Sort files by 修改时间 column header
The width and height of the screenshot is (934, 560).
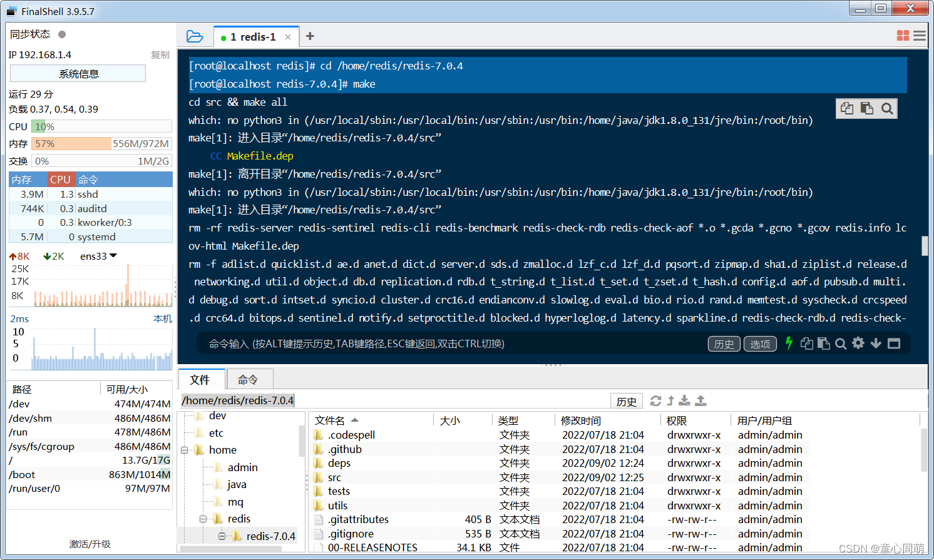[607, 420]
